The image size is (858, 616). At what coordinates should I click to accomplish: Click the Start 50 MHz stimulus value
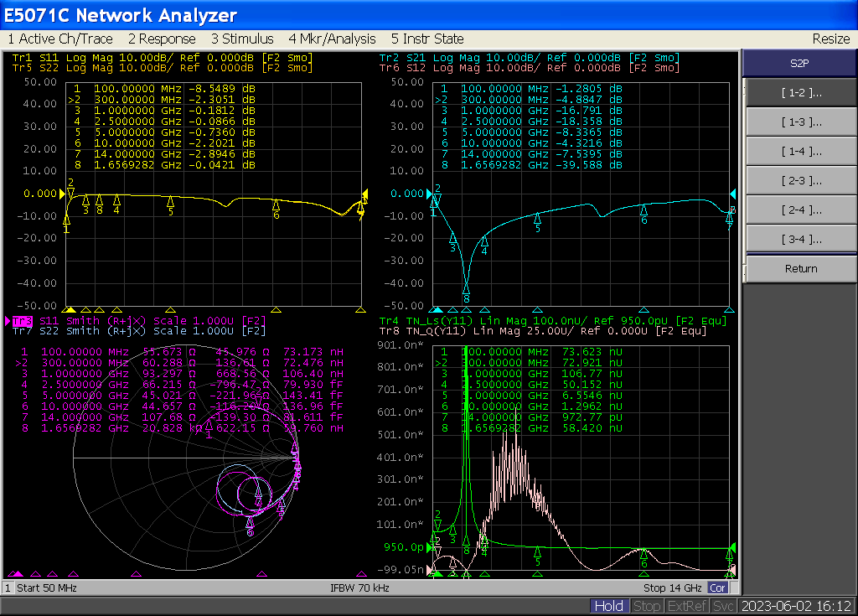(47, 588)
